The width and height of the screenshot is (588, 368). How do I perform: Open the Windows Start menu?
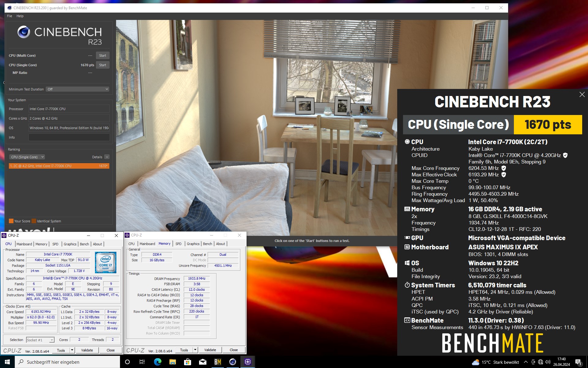click(x=7, y=362)
